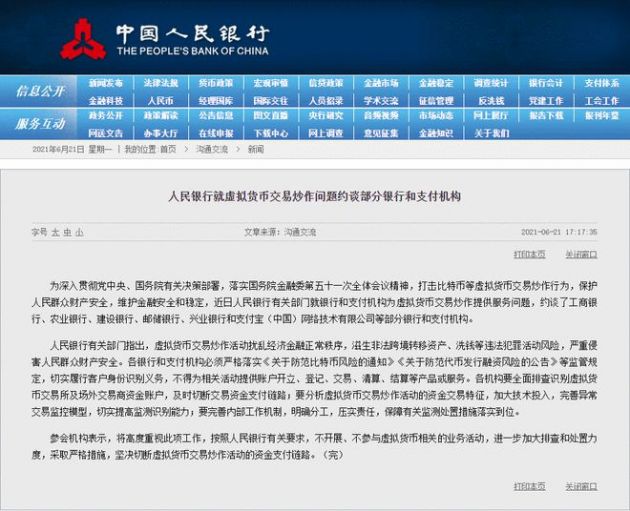The height and width of the screenshot is (511, 630).
Task: Select 意见征集 menu entry
Action: 381,133
